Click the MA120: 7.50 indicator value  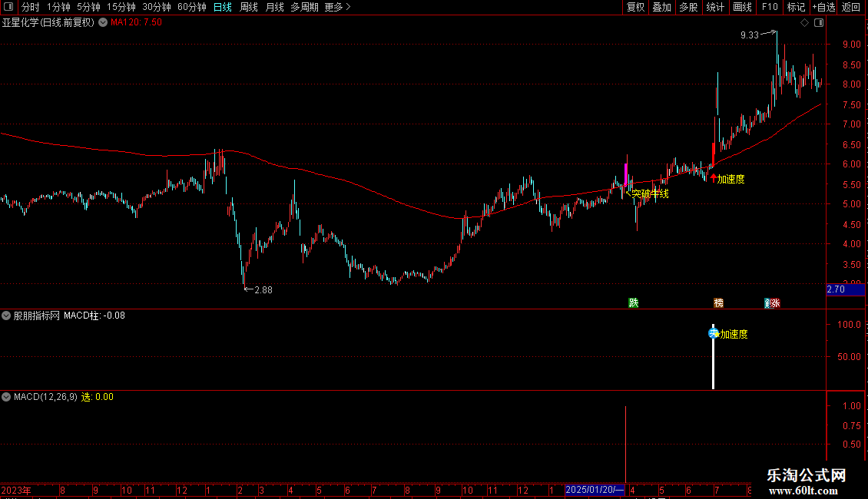136,23
